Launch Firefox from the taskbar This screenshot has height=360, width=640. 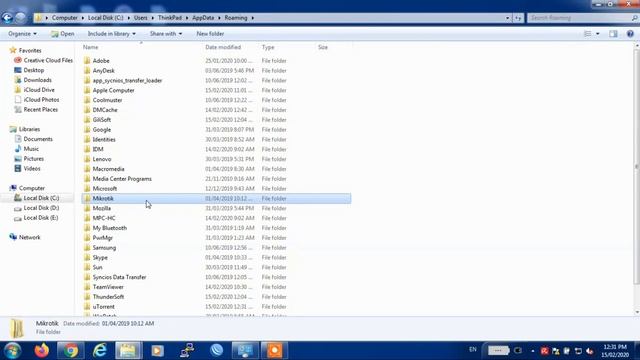[x=41, y=351]
